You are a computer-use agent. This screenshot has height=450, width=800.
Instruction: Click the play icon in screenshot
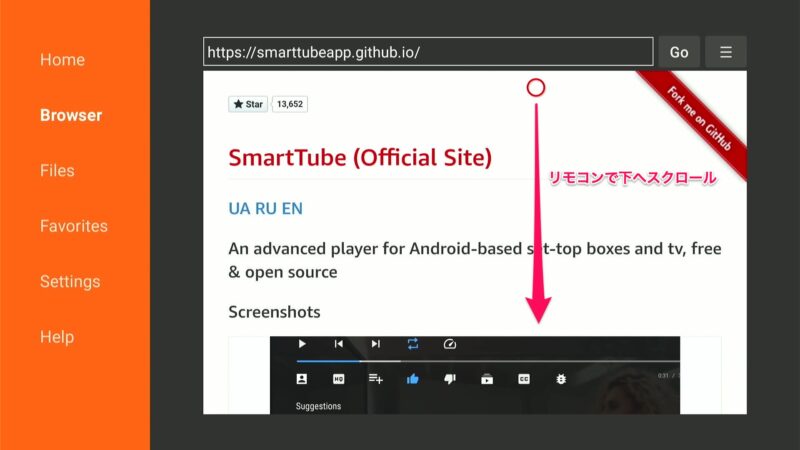(x=302, y=344)
